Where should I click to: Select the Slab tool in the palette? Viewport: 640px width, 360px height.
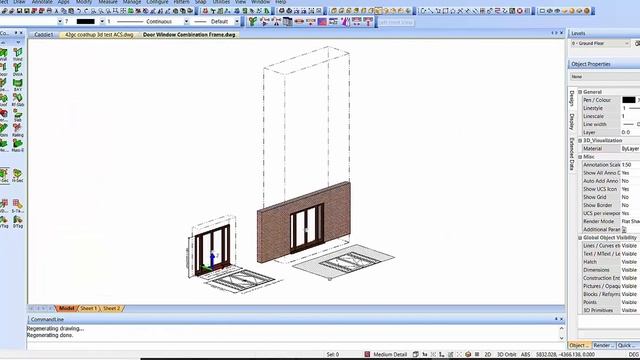[18, 116]
